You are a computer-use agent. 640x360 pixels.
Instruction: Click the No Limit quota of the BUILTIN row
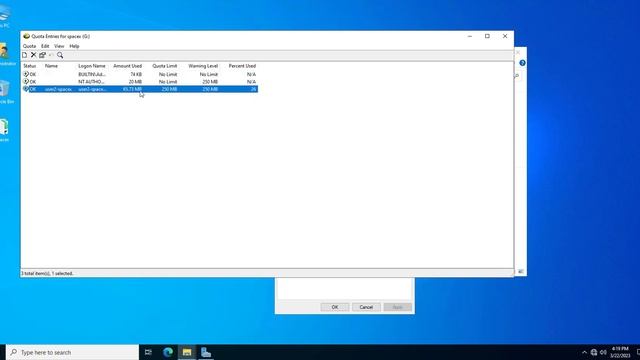(168, 74)
